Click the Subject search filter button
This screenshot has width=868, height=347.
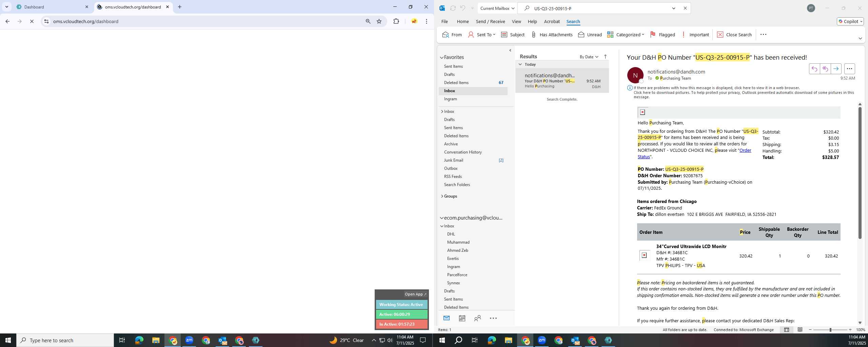(513, 35)
